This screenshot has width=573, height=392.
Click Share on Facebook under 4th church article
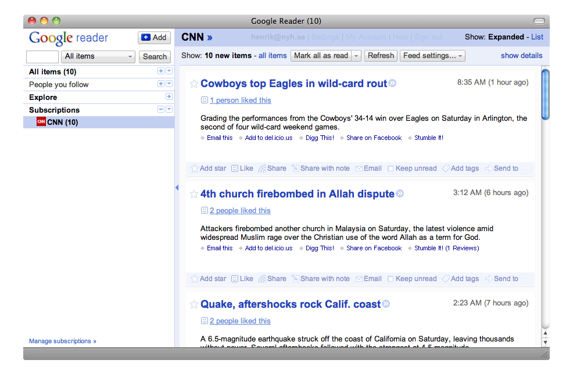point(374,248)
